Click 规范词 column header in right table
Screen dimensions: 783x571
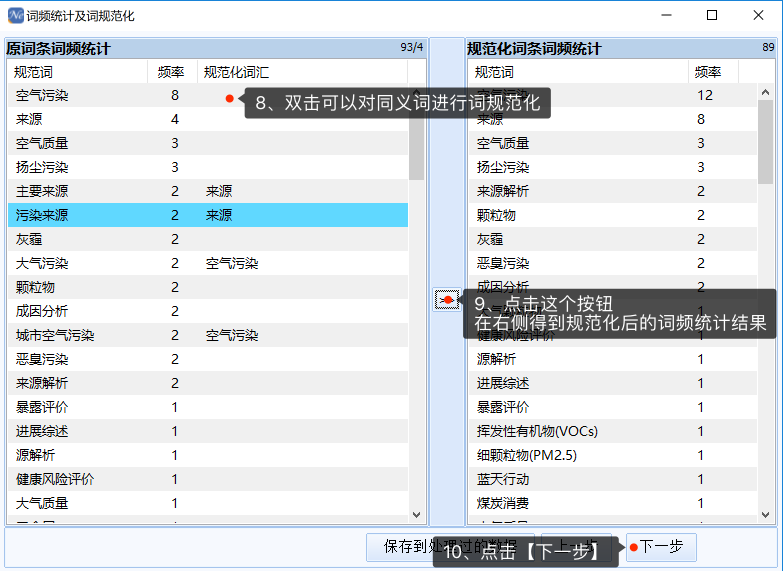click(578, 72)
